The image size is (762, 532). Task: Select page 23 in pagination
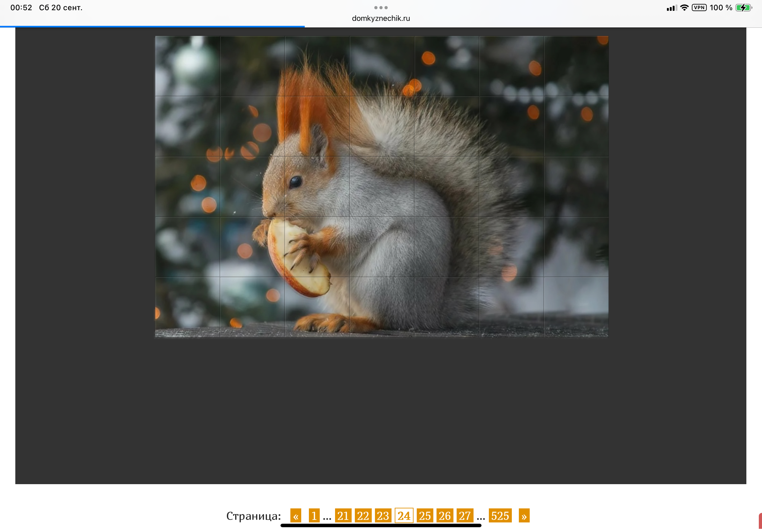[x=383, y=516]
